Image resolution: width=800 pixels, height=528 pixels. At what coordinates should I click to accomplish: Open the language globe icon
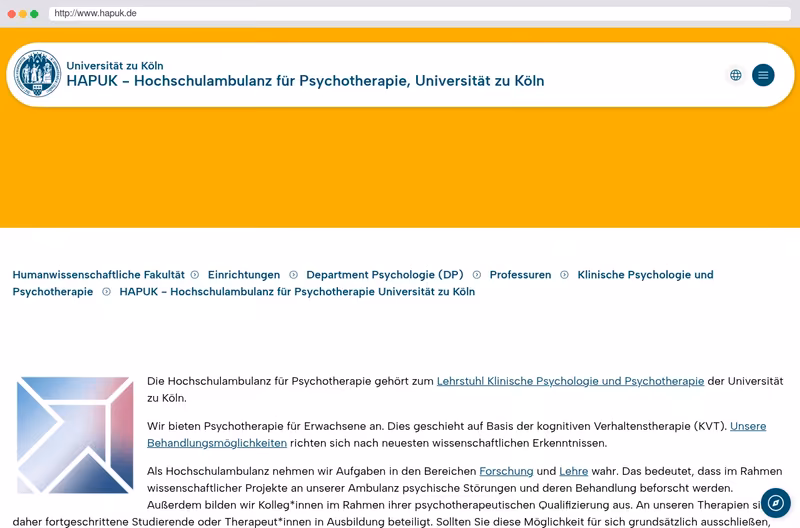coord(735,75)
